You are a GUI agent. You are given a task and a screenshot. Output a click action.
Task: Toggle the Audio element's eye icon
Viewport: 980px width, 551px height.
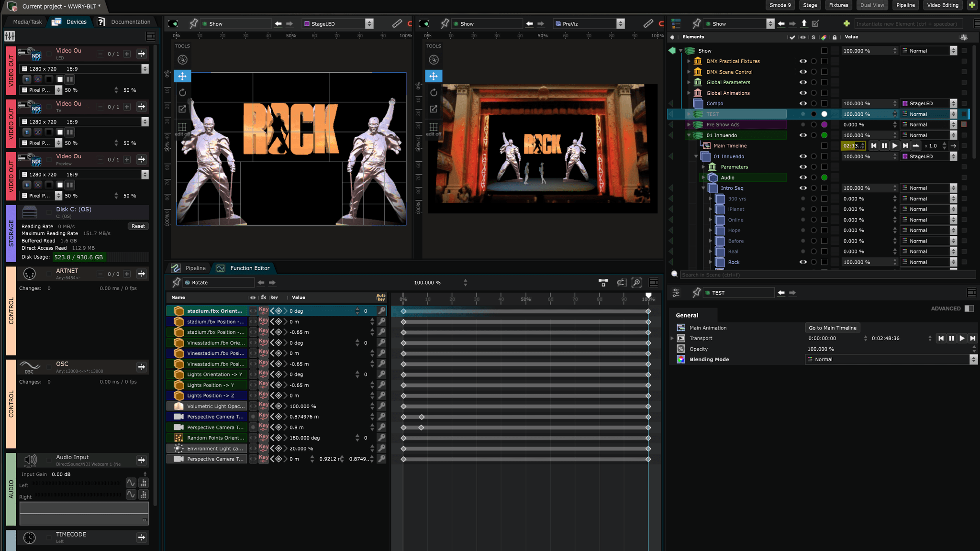click(x=803, y=177)
